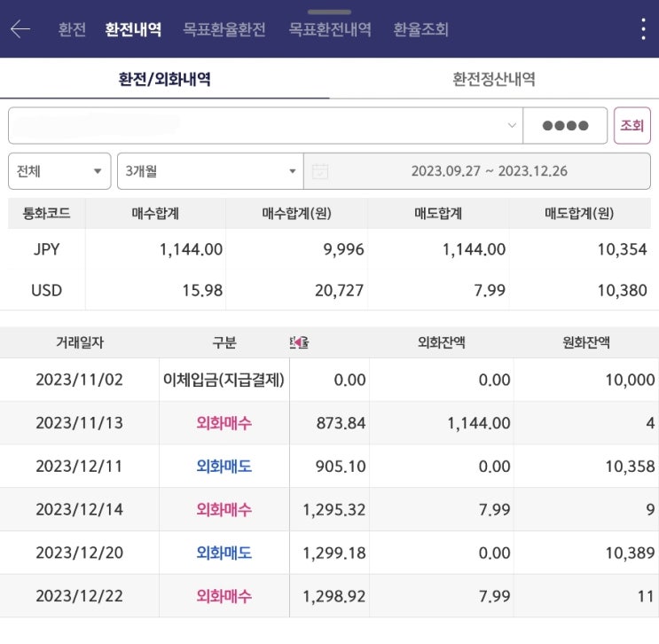Click the calendar icon beside date range
The image size is (659, 644).
(x=320, y=171)
